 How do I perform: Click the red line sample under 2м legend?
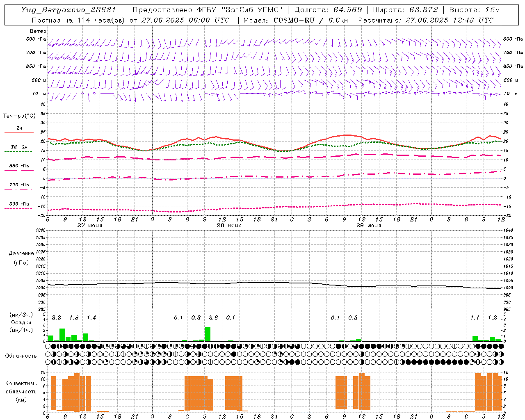pyautogui.click(x=19, y=132)
